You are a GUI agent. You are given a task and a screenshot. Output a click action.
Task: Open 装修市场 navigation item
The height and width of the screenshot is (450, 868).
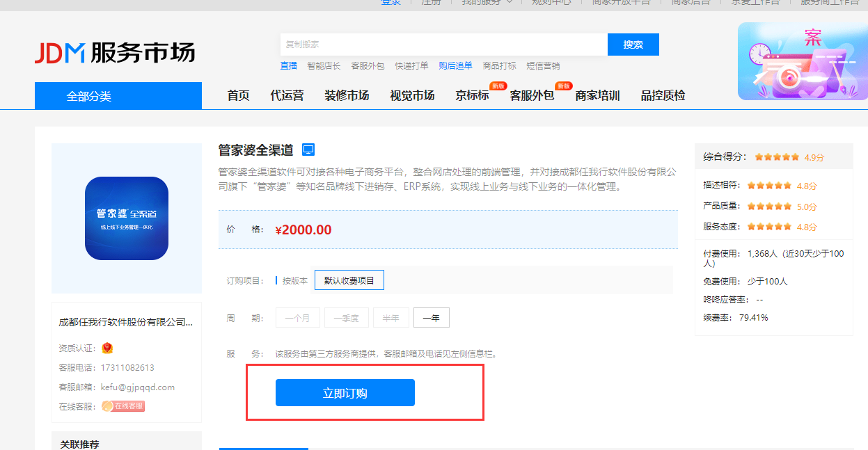point(347,96)
